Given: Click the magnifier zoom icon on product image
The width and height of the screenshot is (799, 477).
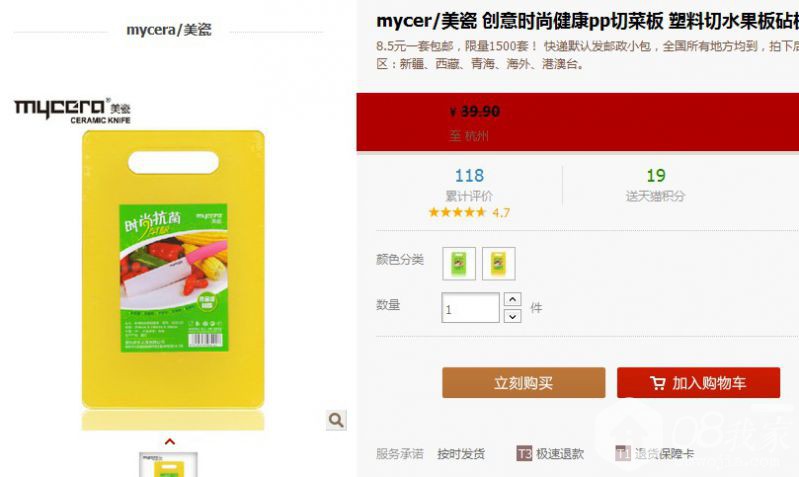Looking at the screenshot, I should coord(336,420).
